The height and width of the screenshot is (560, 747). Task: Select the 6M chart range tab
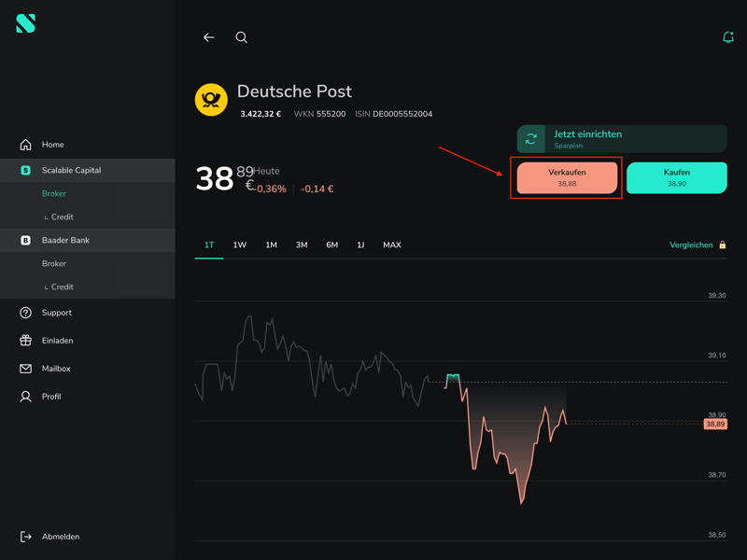pyautogui.click(x=332, y=245)
